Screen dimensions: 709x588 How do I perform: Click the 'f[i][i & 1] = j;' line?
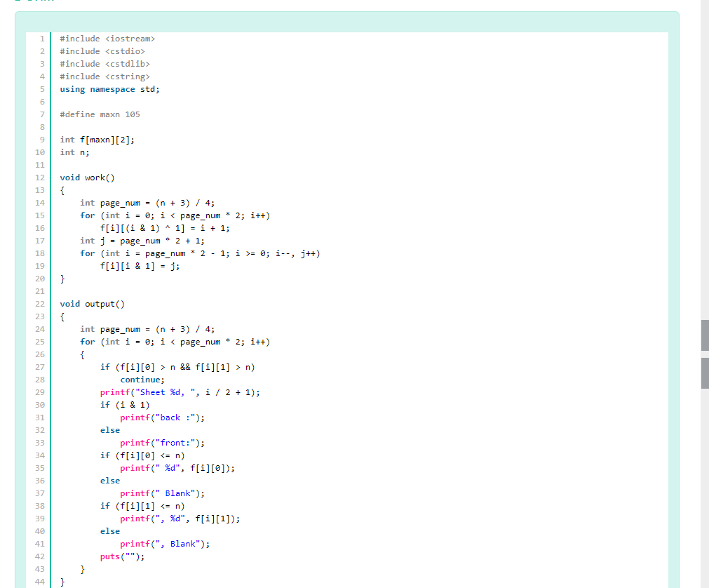click(x=140, y=267)
